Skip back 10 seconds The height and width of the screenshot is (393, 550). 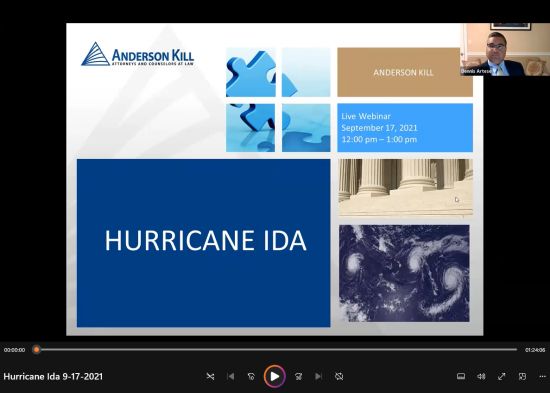251,377
